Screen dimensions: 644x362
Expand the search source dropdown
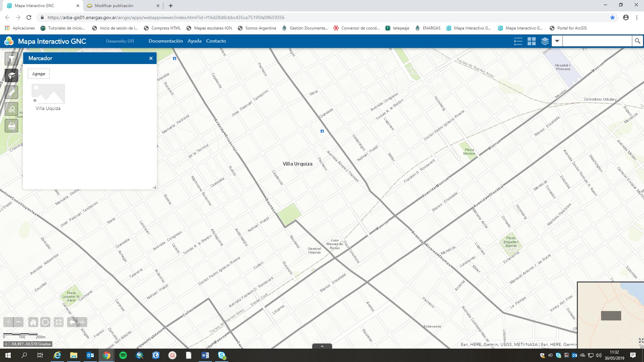(557, 41)
